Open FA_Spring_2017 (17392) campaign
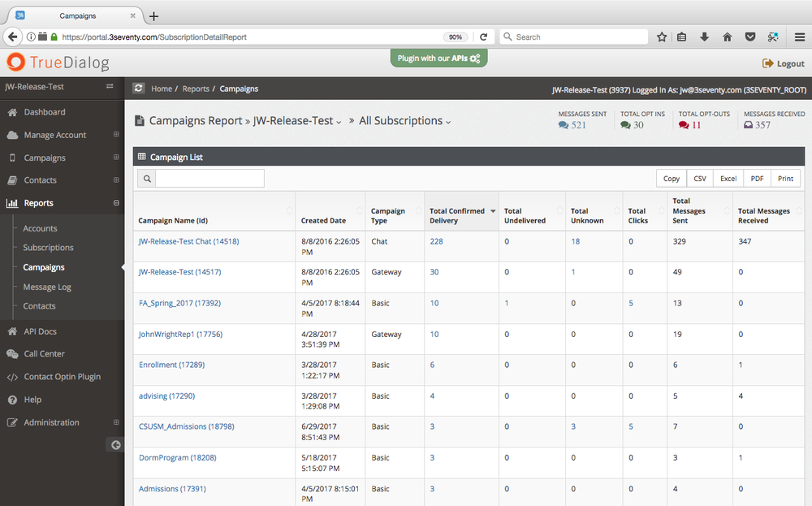The width and height of the screenshot is (812, 506). tap(179, 303)
